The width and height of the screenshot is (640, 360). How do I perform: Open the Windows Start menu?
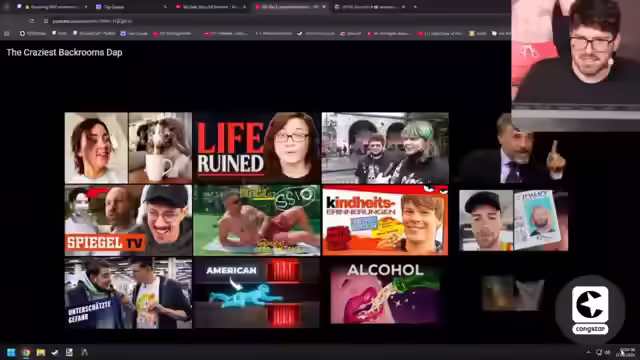11,352
